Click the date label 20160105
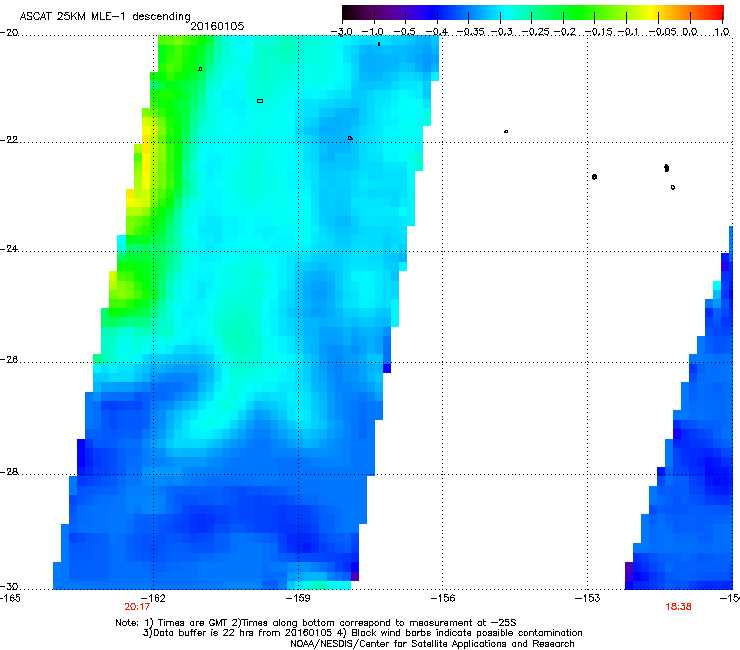 217,26
